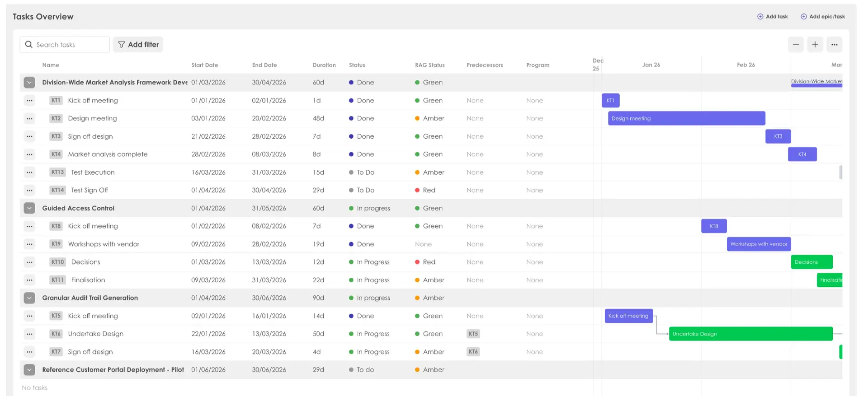This screenshot has height=396, width=868.
Task: Click Amber RAG status of Design meeting
Action: coord(429,118)
